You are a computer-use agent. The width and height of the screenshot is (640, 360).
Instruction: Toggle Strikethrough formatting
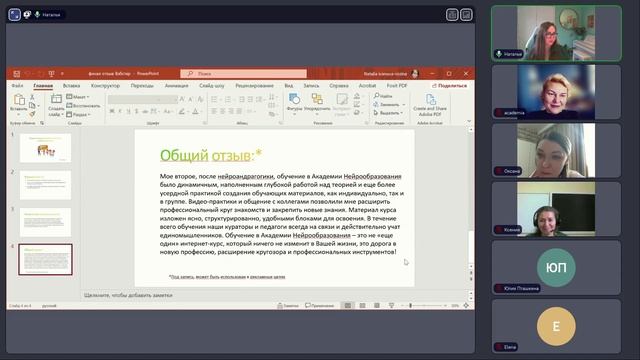tap(145, 111)
